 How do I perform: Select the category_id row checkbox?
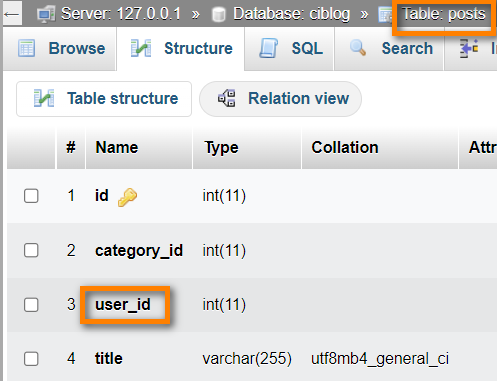click(31, 250)
